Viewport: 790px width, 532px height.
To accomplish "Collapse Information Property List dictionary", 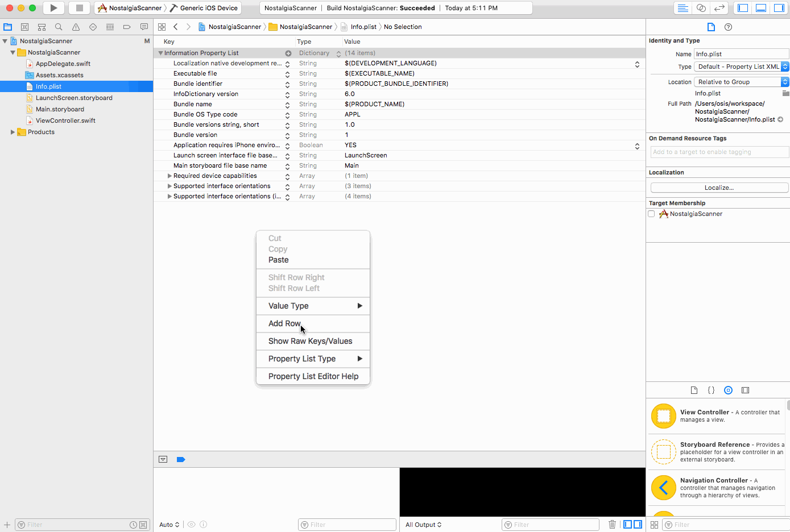I will tap(160, 53).
